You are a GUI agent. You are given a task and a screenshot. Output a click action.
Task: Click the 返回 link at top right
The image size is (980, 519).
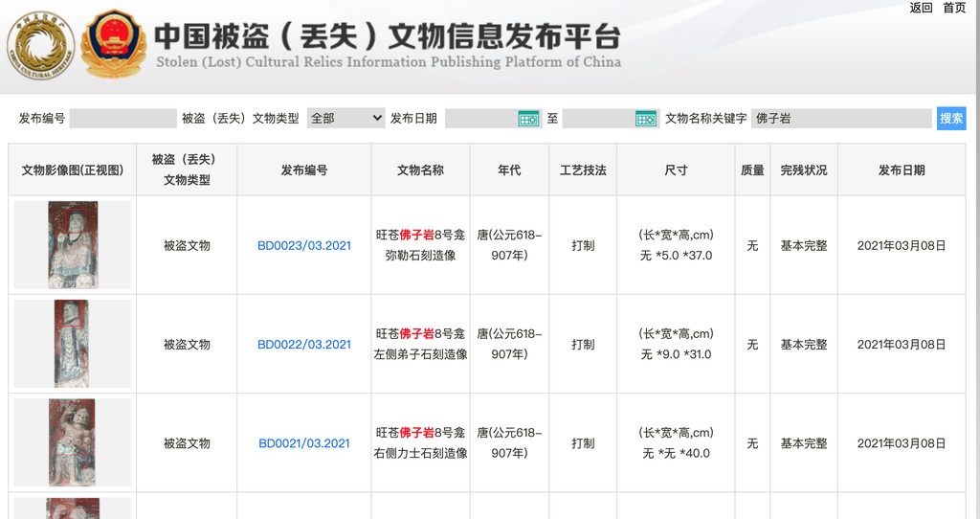921,8
